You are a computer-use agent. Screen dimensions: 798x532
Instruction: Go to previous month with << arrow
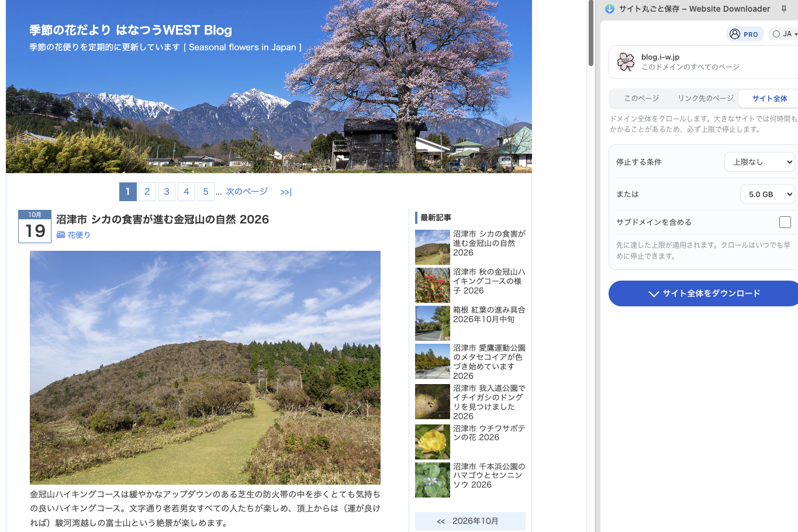(x=441, y=521)
